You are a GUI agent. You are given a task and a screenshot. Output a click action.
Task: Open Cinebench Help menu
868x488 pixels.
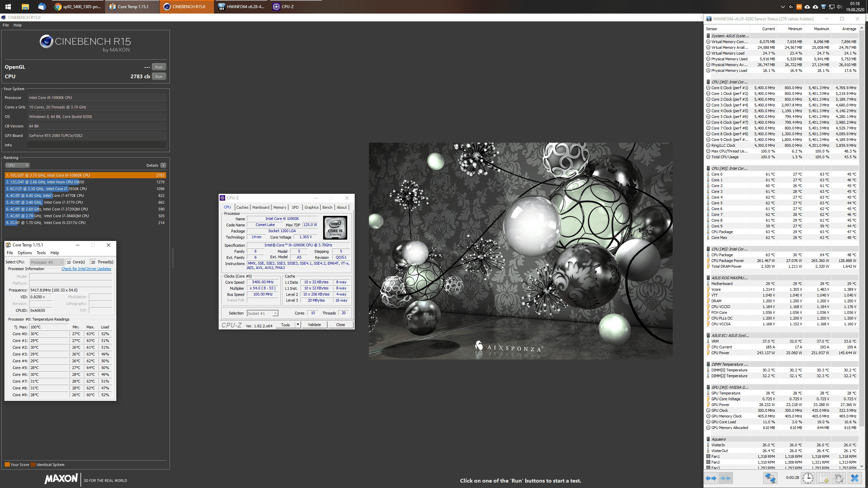pyautogui.click(x=18, y=25)
